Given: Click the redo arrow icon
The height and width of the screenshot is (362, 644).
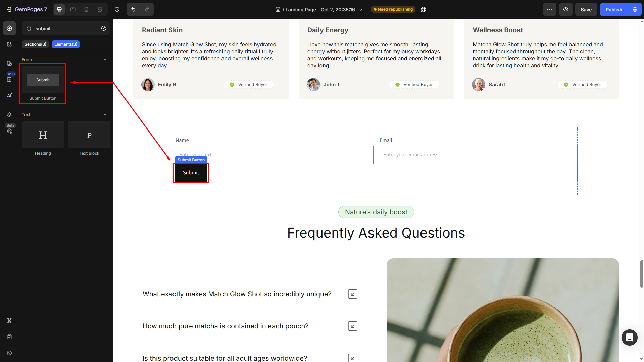Looking at the screenshot, I should [x=147, y=9].
